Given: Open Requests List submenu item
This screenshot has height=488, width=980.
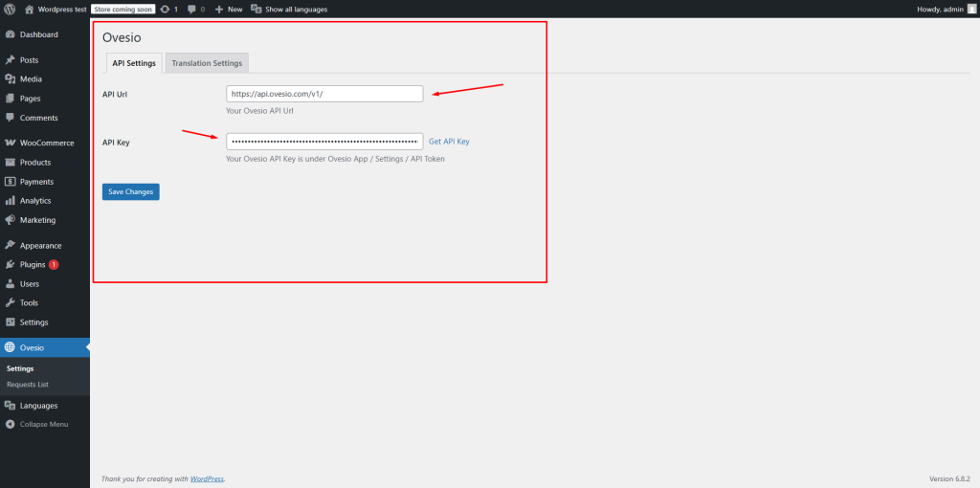Looking at the screenshot, I should point(28,385).
